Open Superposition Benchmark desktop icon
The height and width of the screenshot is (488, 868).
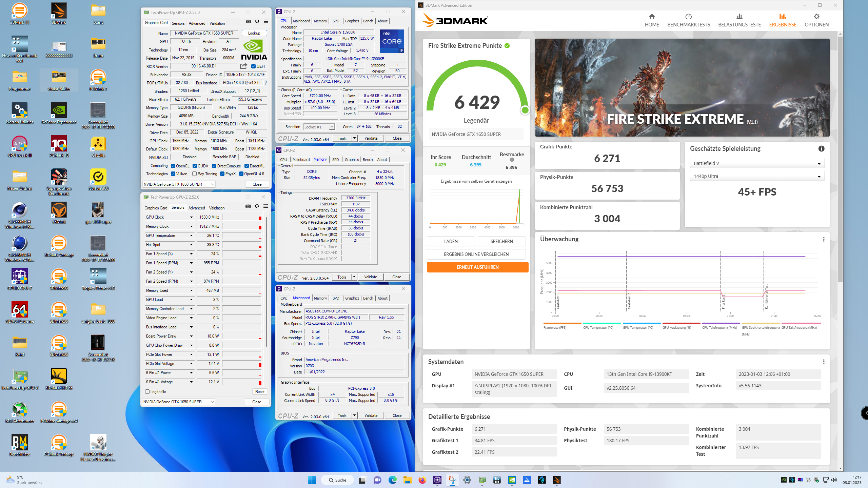(59, 182)
